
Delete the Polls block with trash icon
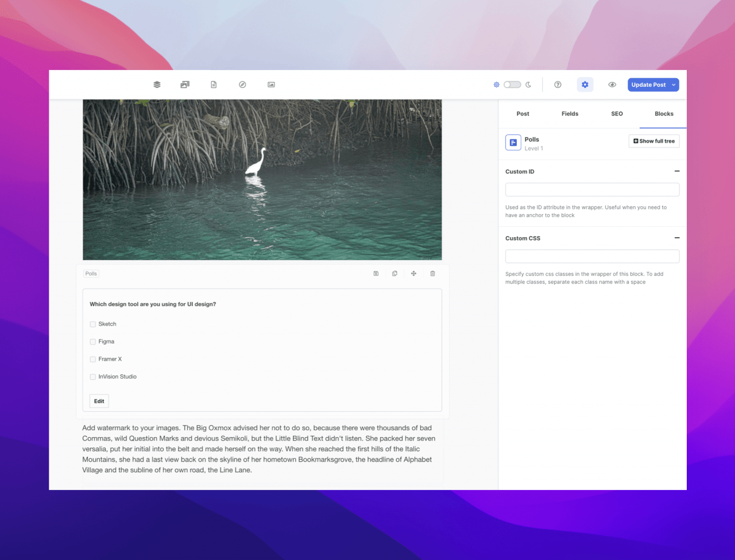[x=432, y=273]
